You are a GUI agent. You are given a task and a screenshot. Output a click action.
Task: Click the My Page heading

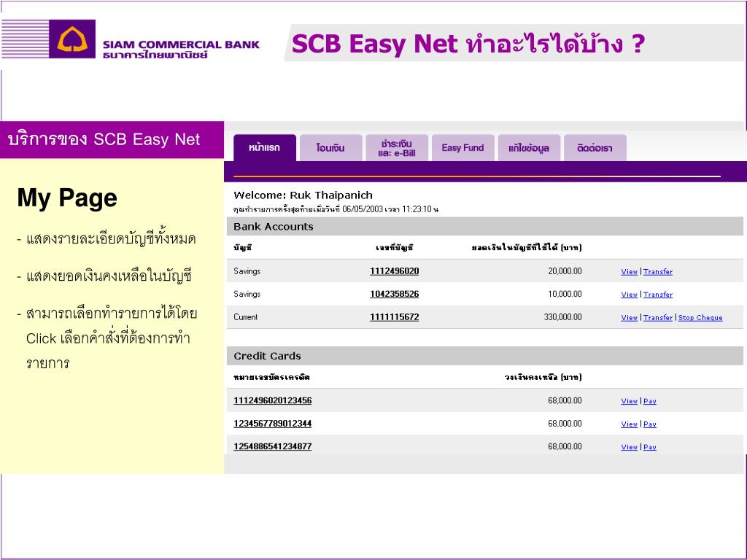(x=67, y=198)
